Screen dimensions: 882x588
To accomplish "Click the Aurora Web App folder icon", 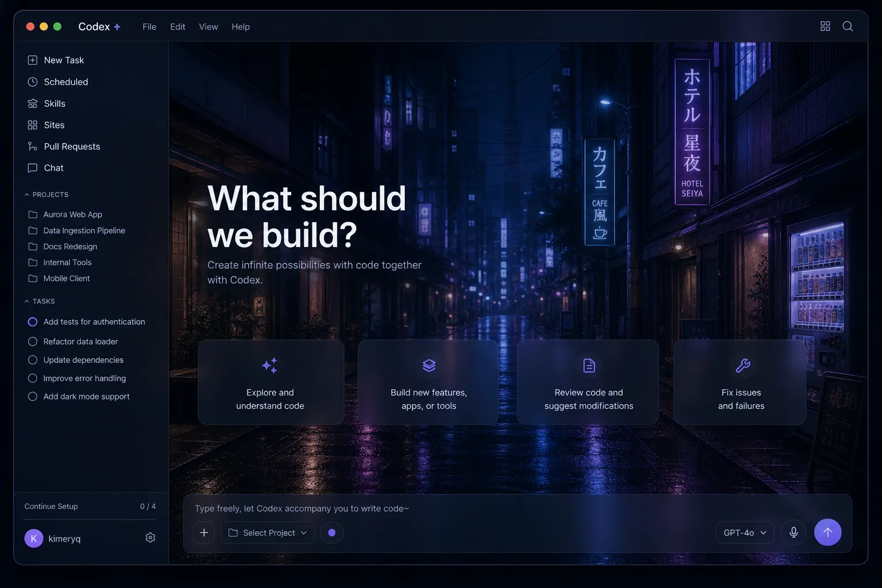I will tap(33, 214).
